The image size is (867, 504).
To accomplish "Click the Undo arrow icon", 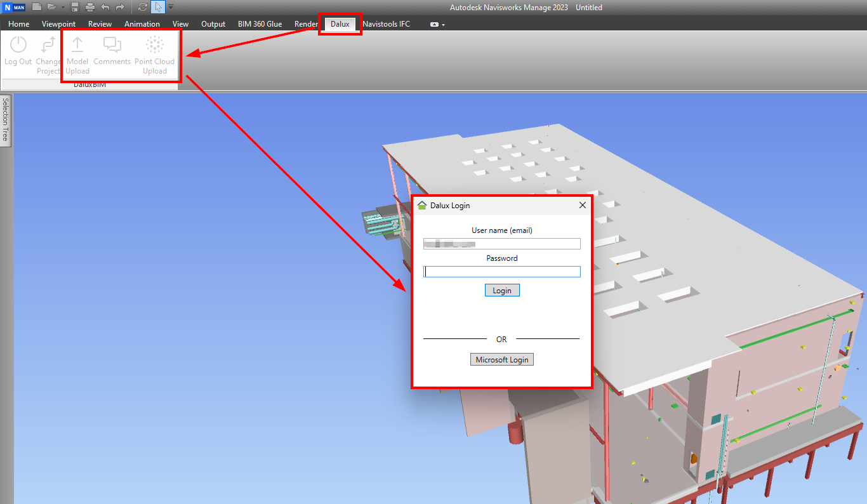I will point(105,7).
